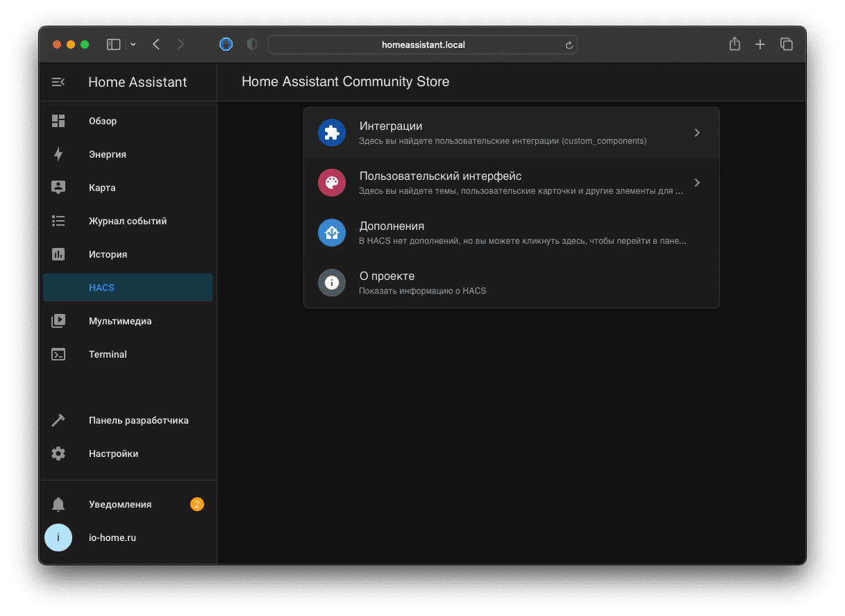Open the О проекте section
845x616 pixels.
click(512, 283)
